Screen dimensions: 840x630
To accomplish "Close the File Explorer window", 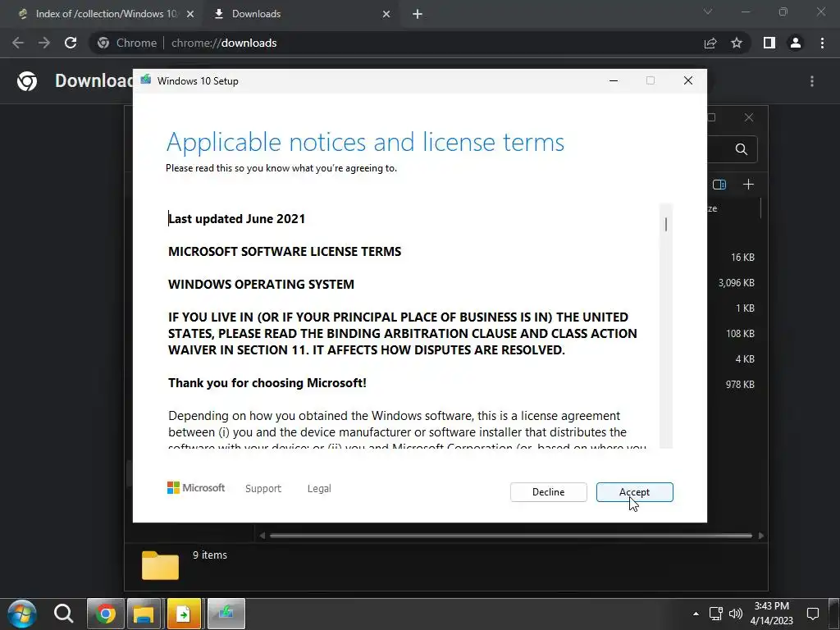I will (749, 117).
